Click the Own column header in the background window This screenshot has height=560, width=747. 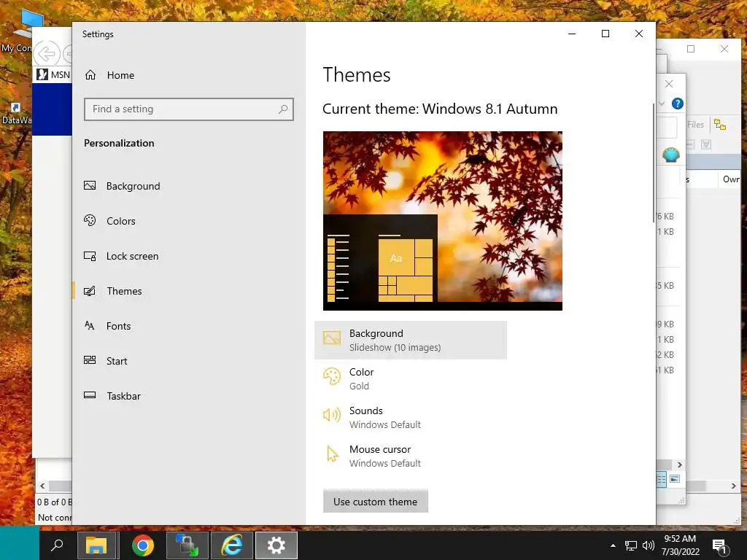(731, 179)
